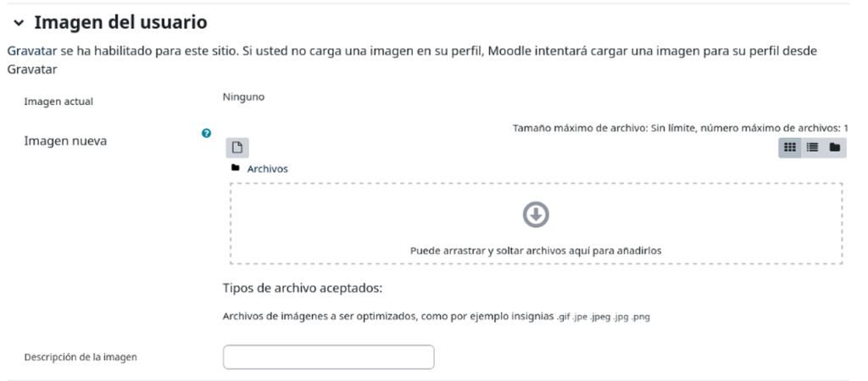868x381 pixels.
Task: Focus the Descripción de la imagen field
Action: coord(328,357)
